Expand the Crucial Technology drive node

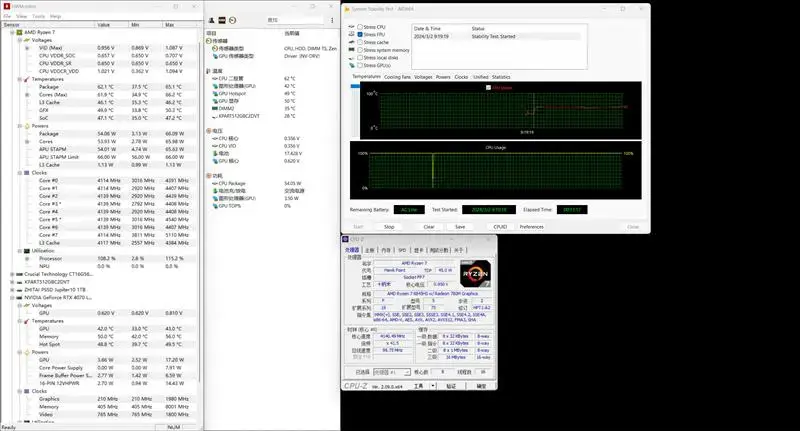[x=12, y=274]
